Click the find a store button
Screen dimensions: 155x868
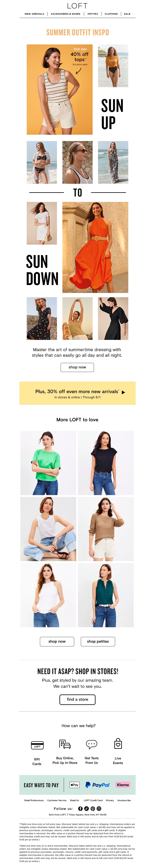click(x=77, y=700)
